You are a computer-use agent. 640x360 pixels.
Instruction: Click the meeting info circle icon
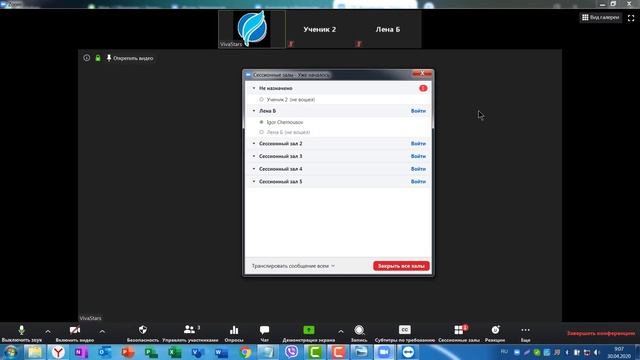pos(87,58)
